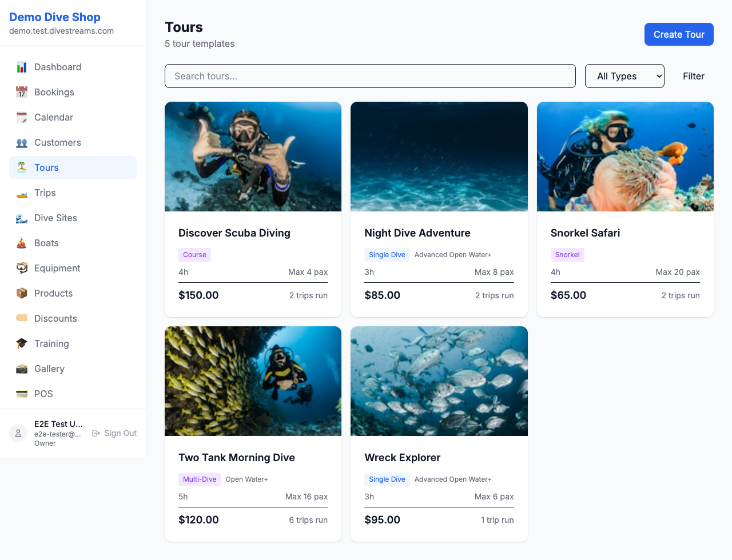
Task: Open the Equipment diving-mask icon
Action: [x=21, y=268]
